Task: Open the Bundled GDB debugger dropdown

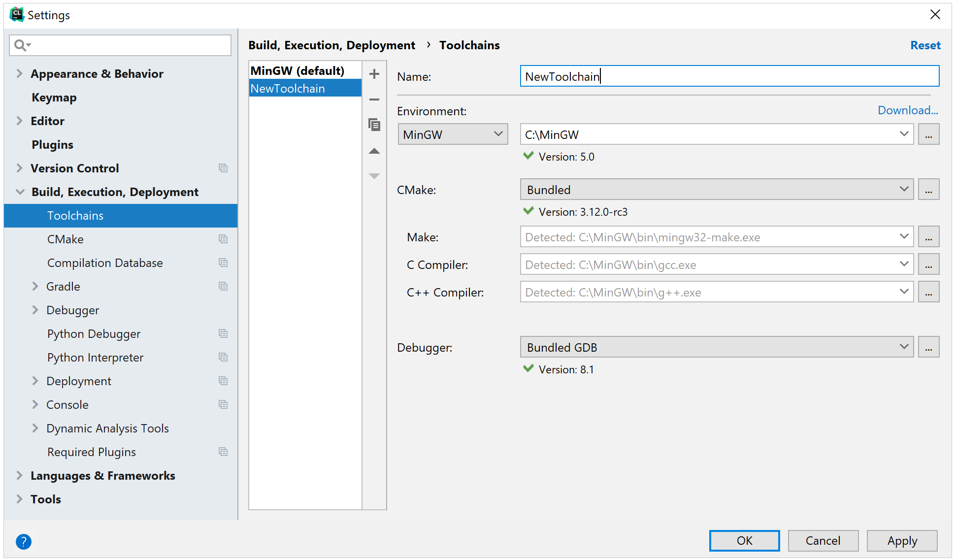Action: click(717, 347)
